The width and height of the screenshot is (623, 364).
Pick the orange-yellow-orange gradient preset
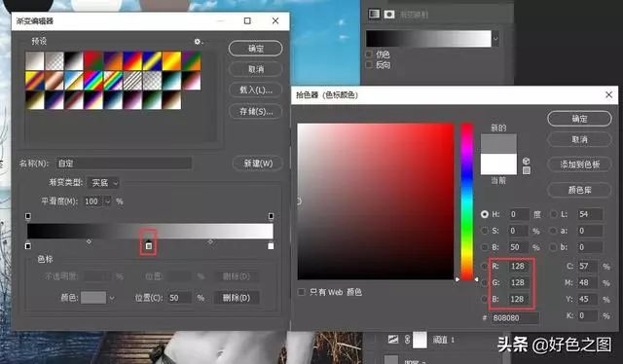171,60
